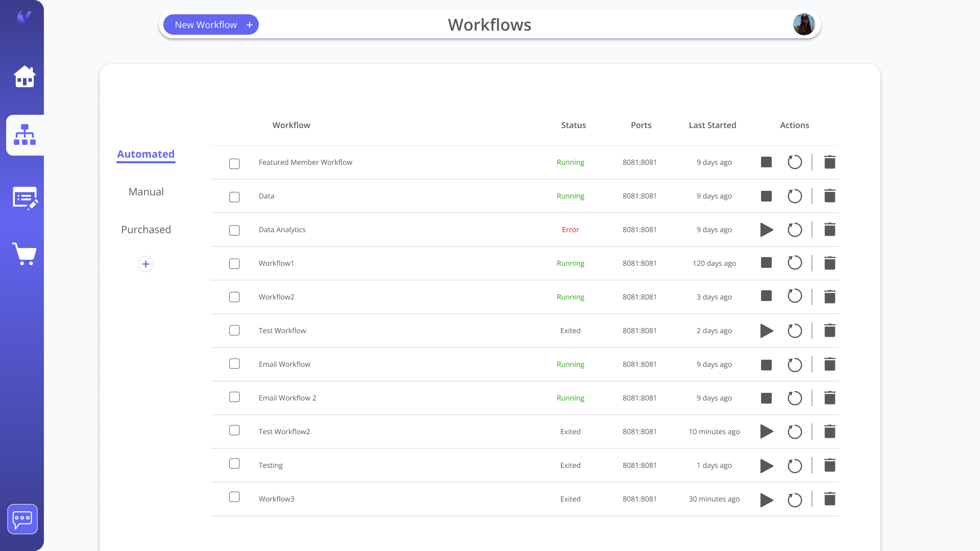Switch to the Purchased tab
Image resolution: width=980 pixels, height=551 pixels.
(146, 230)
